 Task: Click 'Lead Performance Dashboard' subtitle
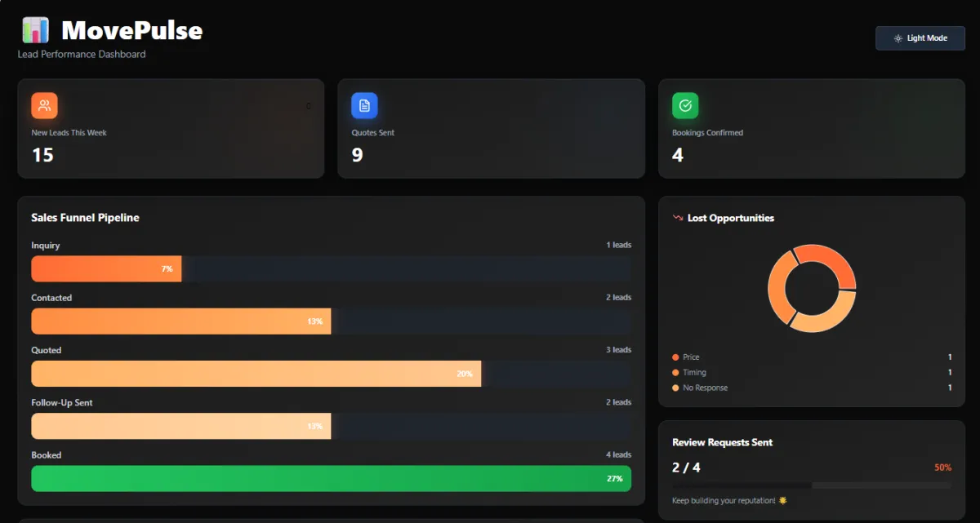click(x=82, y=55)
